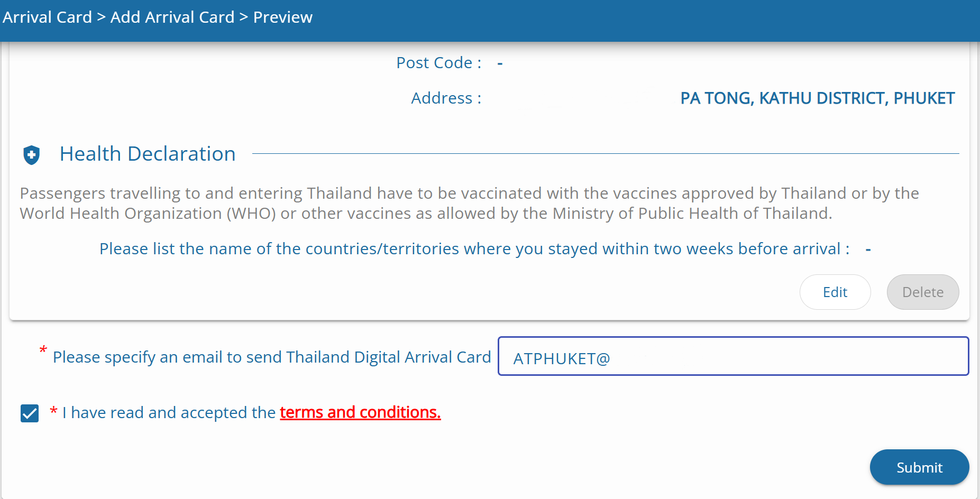Viewport: 980px width, 499px height.
Task: Select the Preview breadcrumb item
Action: click(283, 17)
